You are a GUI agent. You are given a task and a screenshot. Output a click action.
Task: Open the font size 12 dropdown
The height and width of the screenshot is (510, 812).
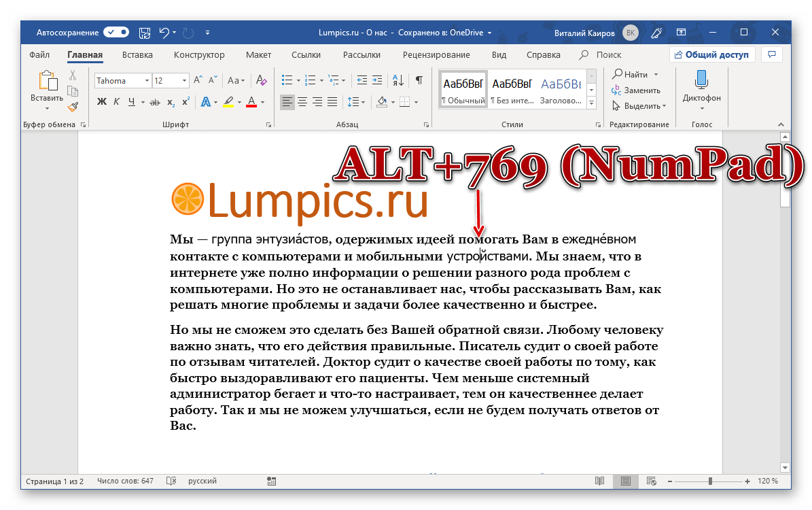pos(184,81)
